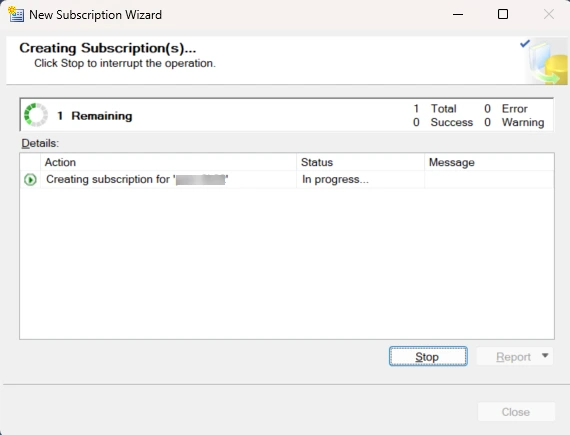The image size is (570, 435).
Task: Click the Report button
Action: 513,357
